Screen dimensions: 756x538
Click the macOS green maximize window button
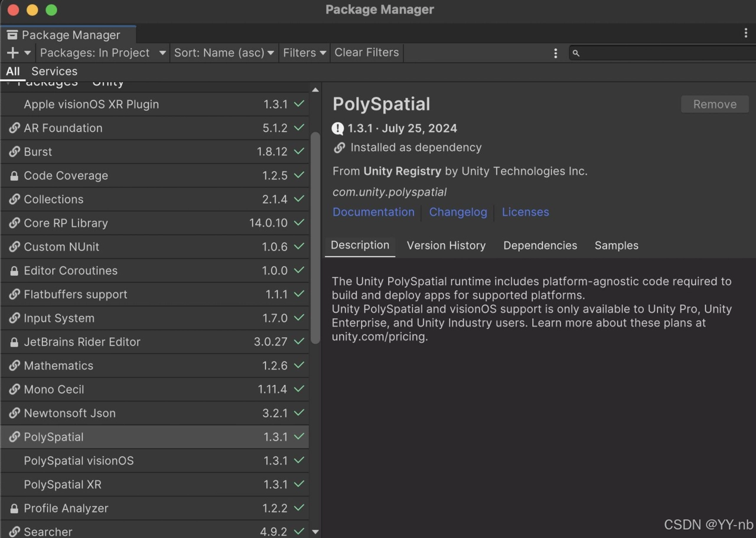coord(51,10)
